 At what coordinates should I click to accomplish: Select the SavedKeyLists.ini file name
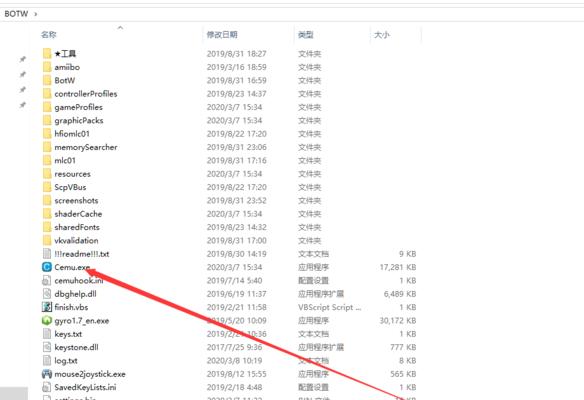85,387
